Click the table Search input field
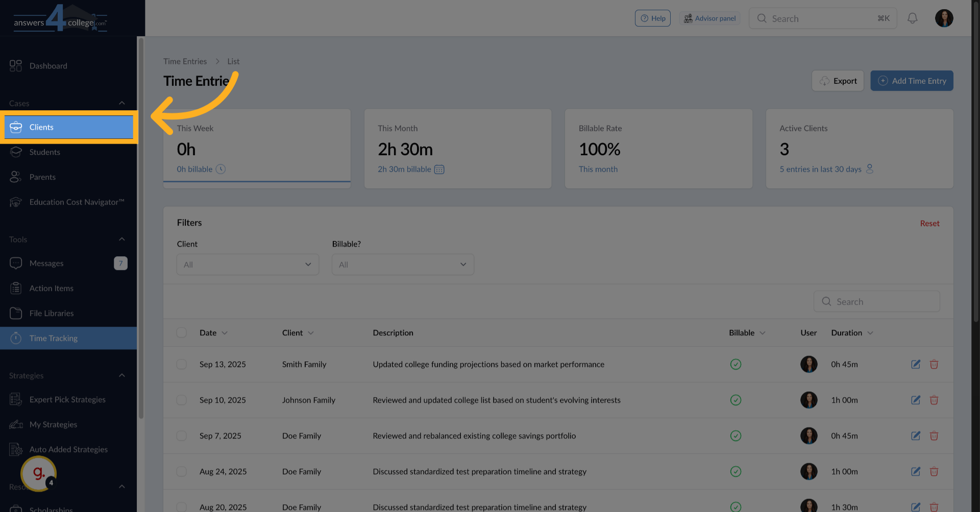The height and width of the screenshot is (512, 980). (884, 302)
